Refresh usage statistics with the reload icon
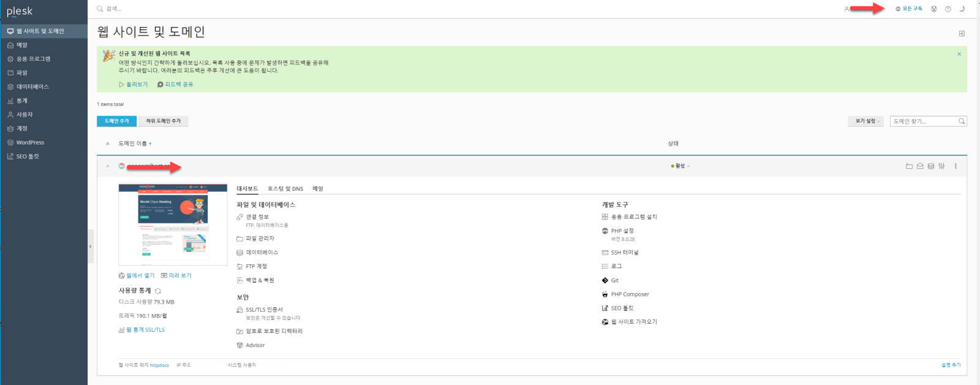 (x=158, y=291)
